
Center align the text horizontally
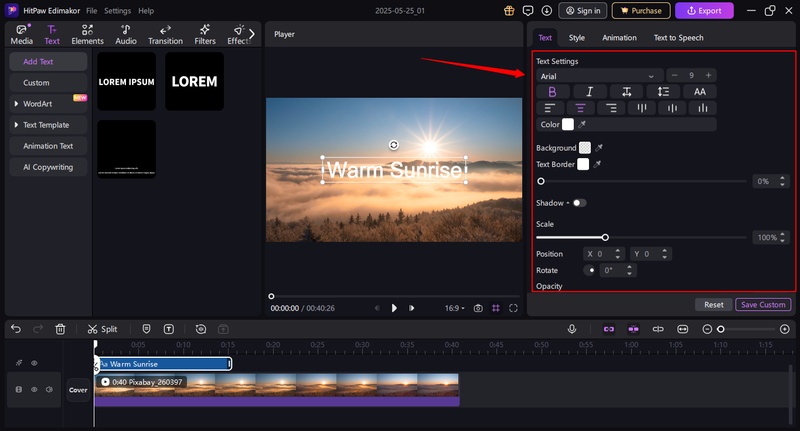tap(580, 108)
